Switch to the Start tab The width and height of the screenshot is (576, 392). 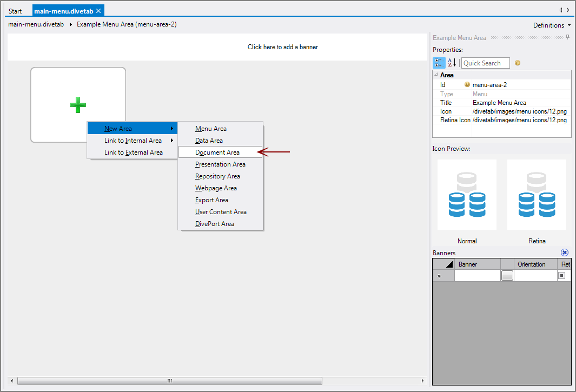(15, 10)
